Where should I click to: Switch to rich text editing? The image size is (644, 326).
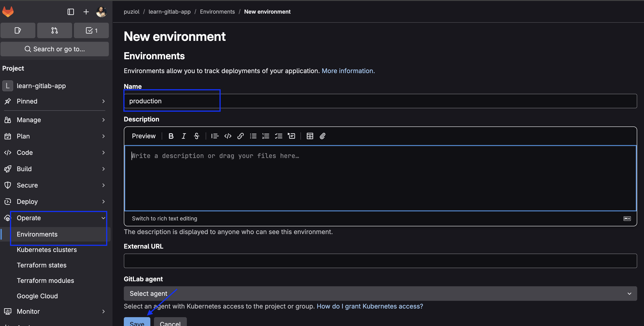pyautogui.click(x=164, y=218)
